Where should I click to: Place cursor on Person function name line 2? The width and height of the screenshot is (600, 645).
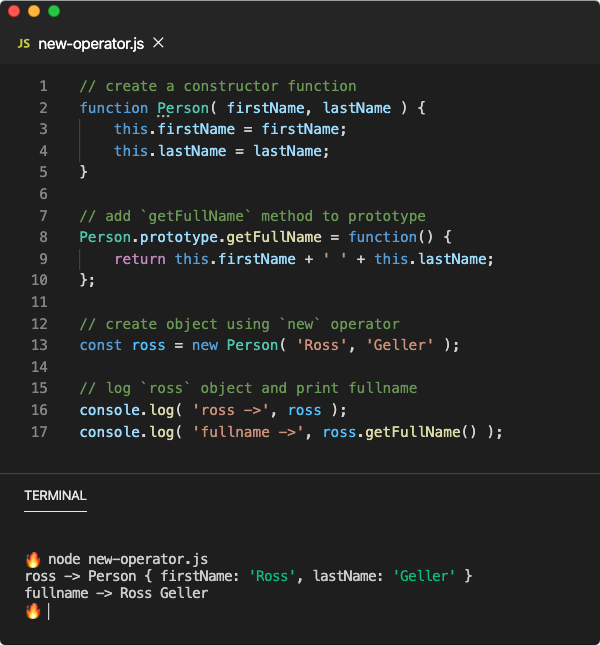[x=183, y=108]
